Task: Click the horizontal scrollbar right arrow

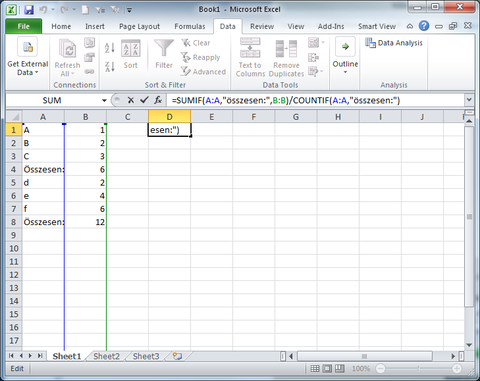Action: tap(453, 356)
